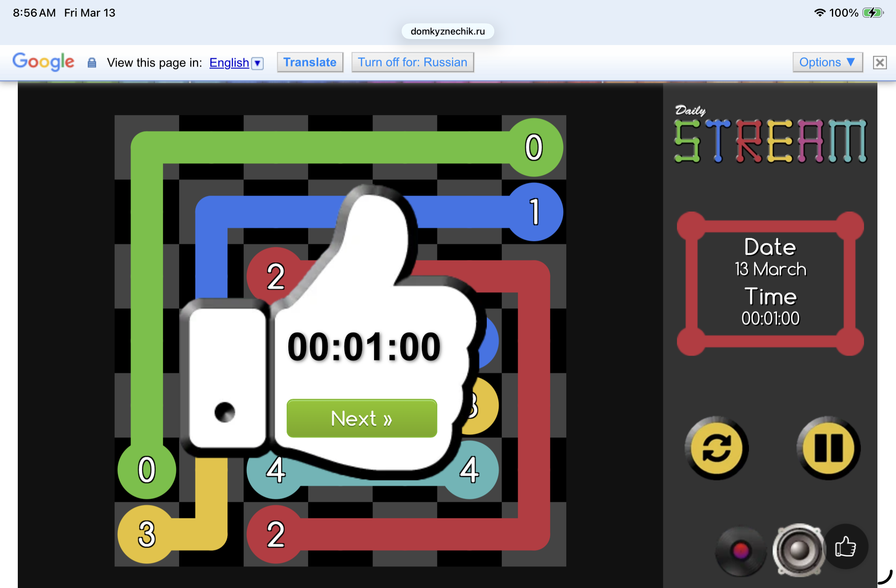Tap the green 0 node at top right
The height and width of the screenshot is (588, 896).
(533, 147)
